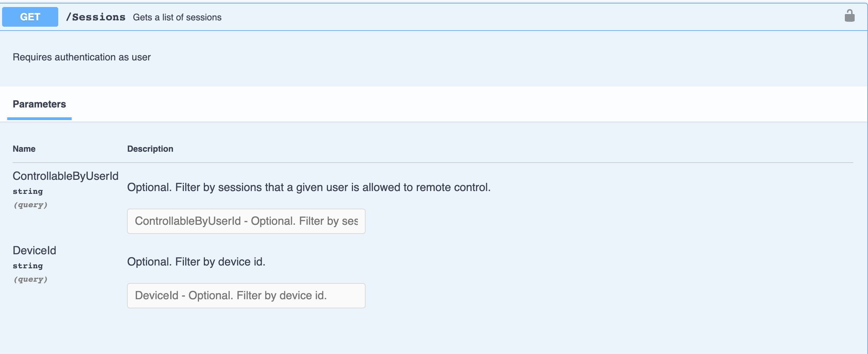Click the (query) label under ControllableByUserId

point(30,205)
